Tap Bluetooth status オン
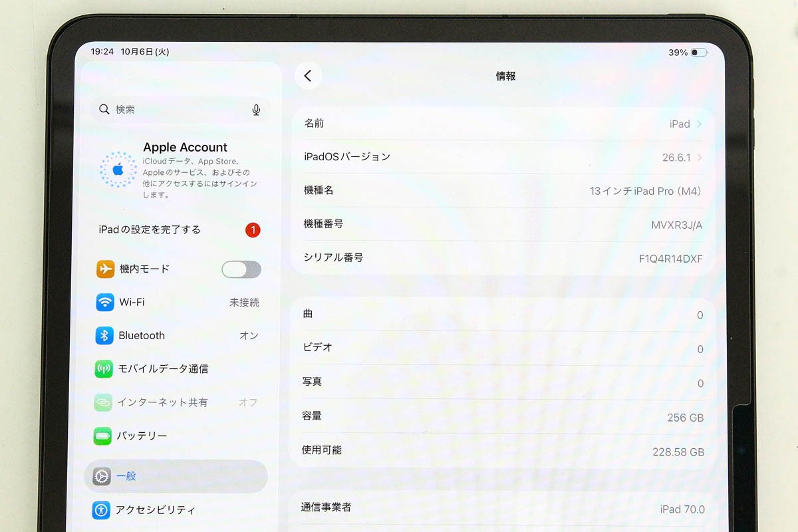This screenshot has height=532, width=798. coord(249,336)
